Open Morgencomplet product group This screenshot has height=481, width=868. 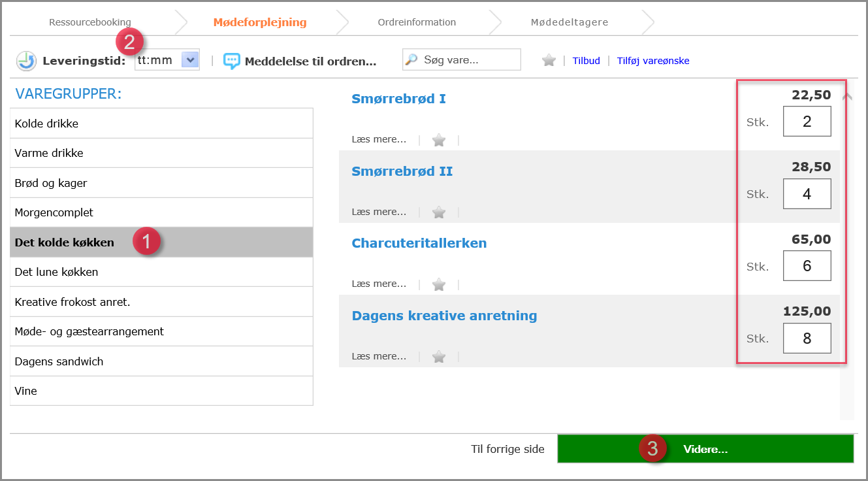click(161, 212)
